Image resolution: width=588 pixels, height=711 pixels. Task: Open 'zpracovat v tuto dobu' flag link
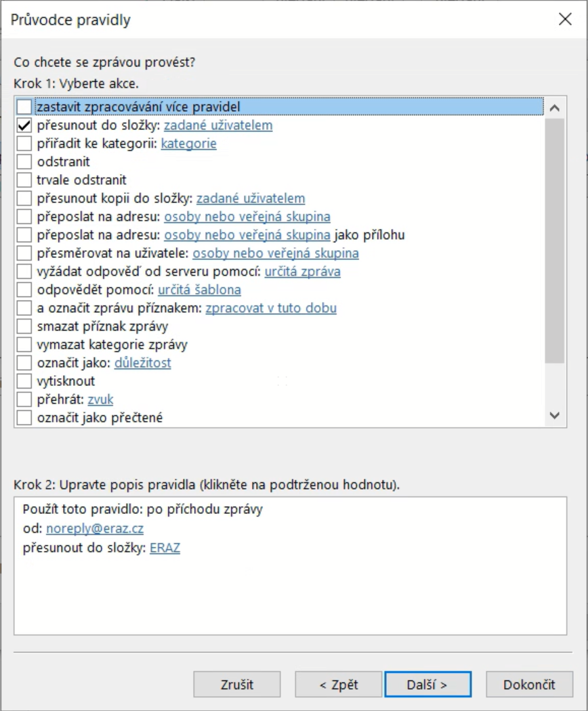coord(271,308)
